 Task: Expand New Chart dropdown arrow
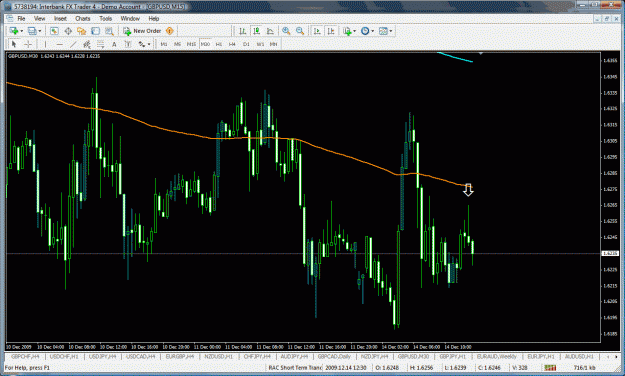click(x=22, y=31)
